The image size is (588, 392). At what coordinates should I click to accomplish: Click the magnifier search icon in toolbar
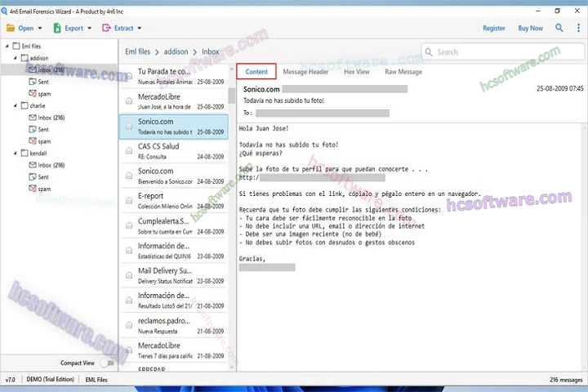click(x=559, y=28)
